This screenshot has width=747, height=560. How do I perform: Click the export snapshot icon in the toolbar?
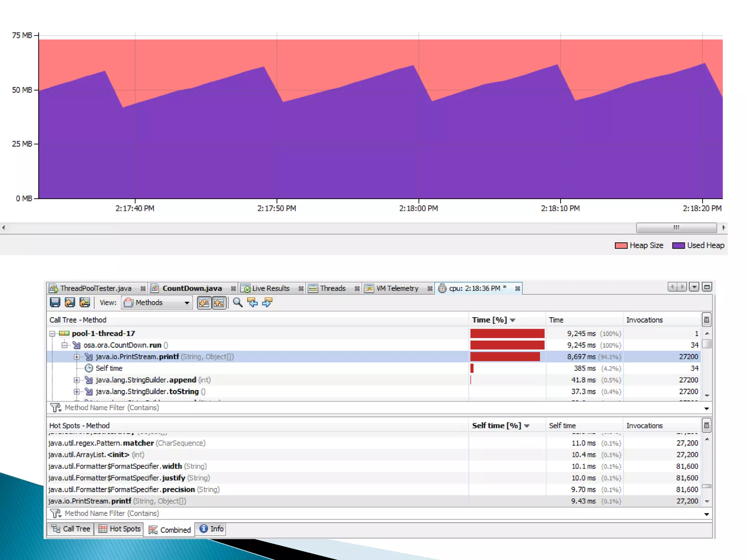(70, 302)
